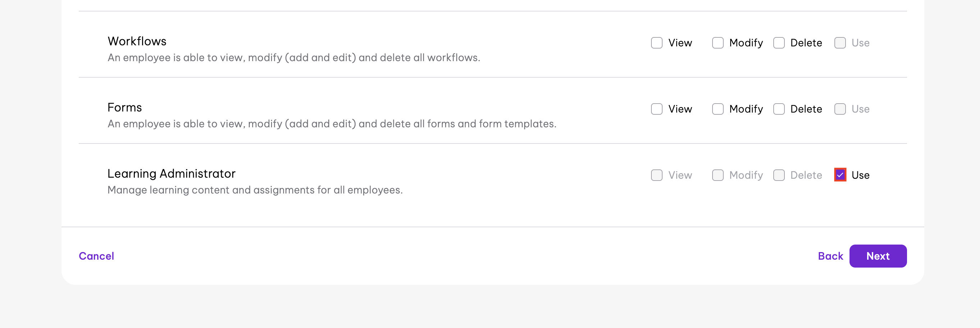Image resolution: width=980 pixels, height=328 pixels.
Task: Click the Workflows permission title
Action: (137, 41)
